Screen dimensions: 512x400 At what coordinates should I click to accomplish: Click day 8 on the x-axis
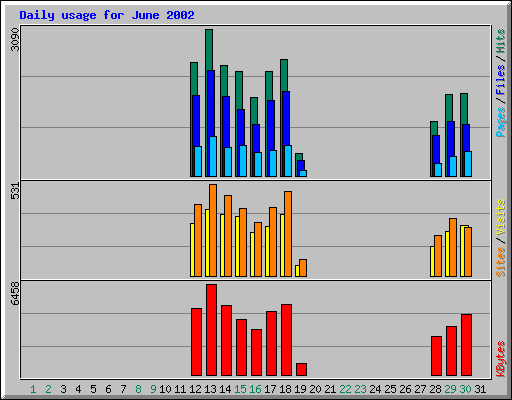click(138, 389)
